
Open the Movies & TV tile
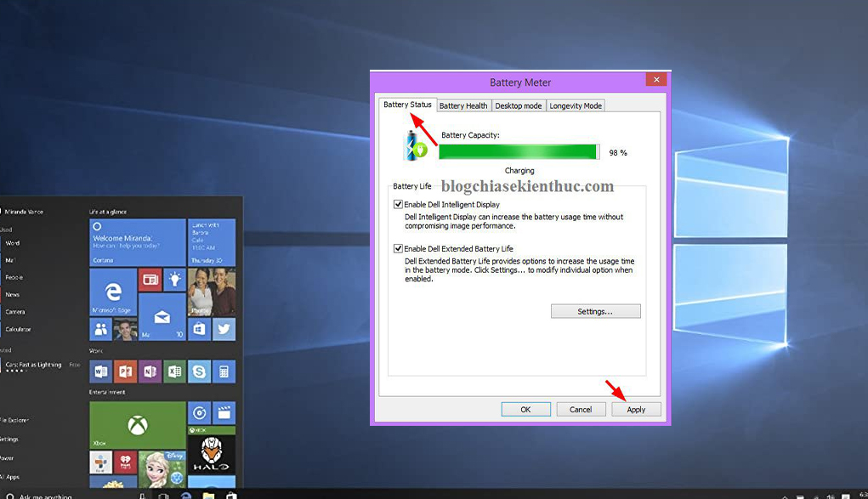224,412
